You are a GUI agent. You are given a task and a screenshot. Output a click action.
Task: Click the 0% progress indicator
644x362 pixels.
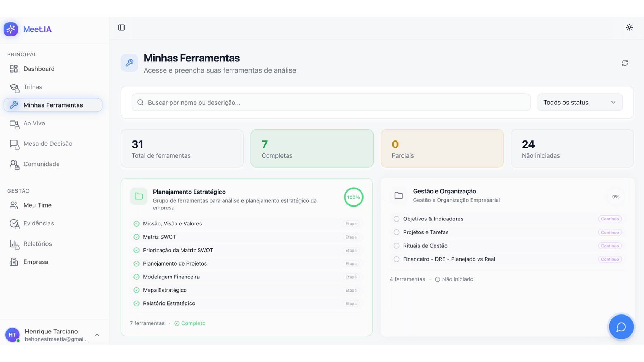(x=615, y=197)
